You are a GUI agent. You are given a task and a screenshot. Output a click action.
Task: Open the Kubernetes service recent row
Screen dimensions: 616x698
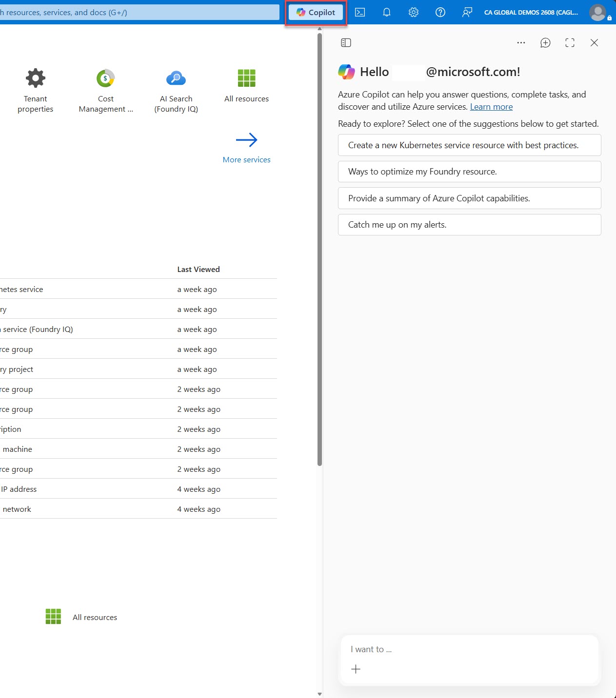click(139, 289)
